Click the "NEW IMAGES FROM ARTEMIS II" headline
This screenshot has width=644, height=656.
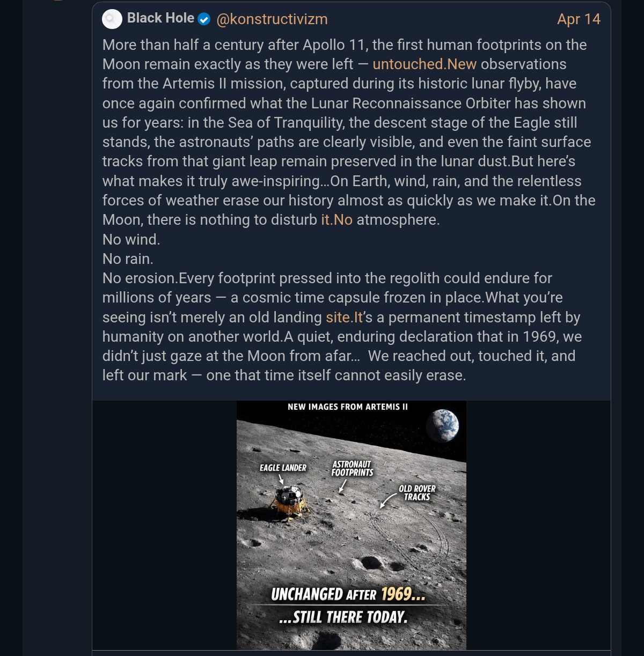(x=348, y=407)
